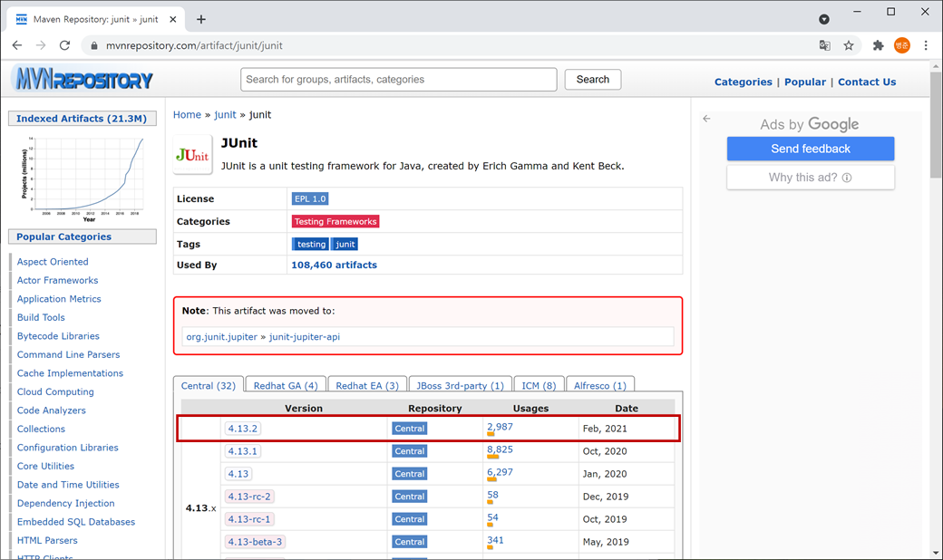Open Aspect Oriented category
943x560 pixels.
pos(53,262)
